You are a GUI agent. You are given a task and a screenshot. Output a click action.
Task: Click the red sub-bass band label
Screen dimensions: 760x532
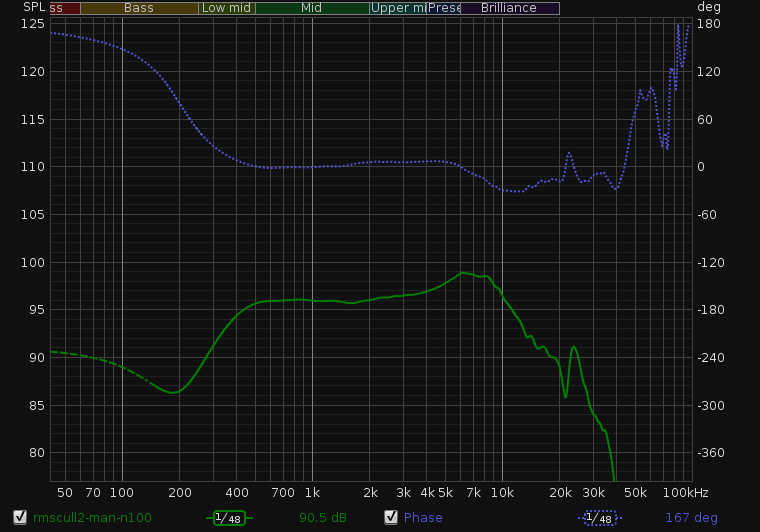64,8
